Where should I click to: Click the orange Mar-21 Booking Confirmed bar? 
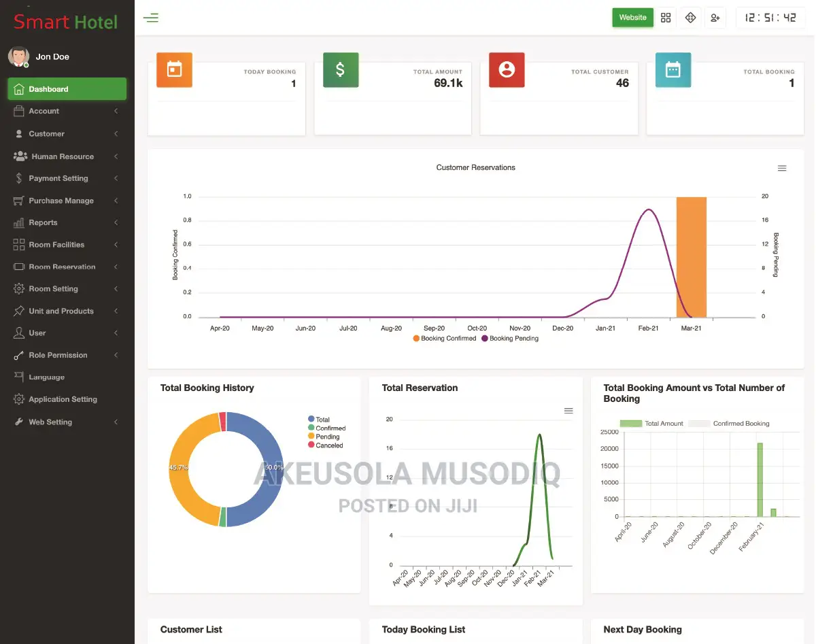click(692, 257)
